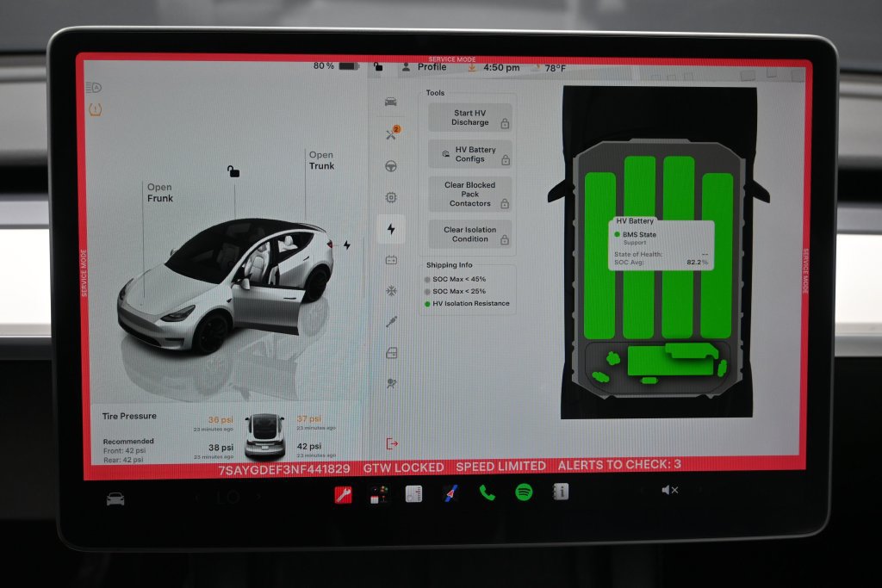This screenshot has height=588, width=882.
Task: Tap the 78°F outside temperature
Action: (555, 68)
